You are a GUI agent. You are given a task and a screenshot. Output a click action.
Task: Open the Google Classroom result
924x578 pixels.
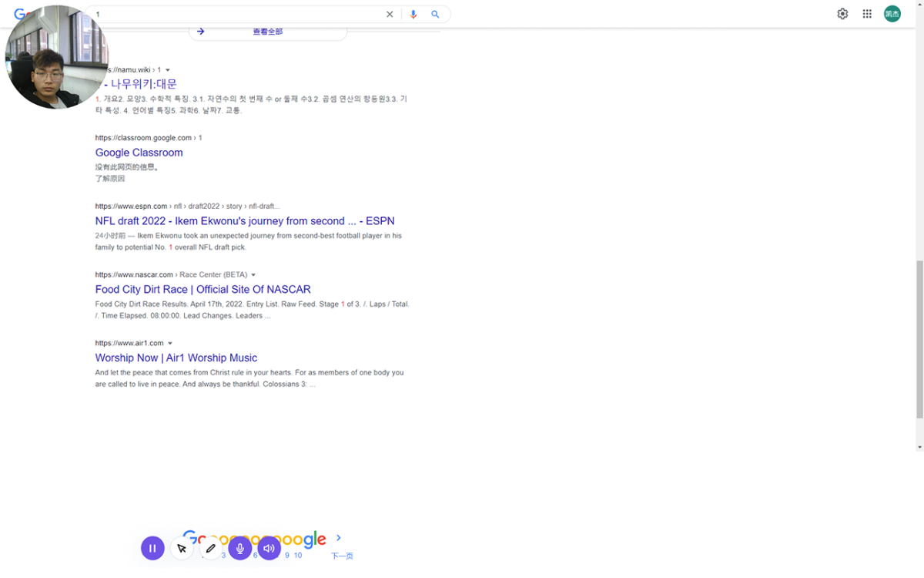[139, 153]
